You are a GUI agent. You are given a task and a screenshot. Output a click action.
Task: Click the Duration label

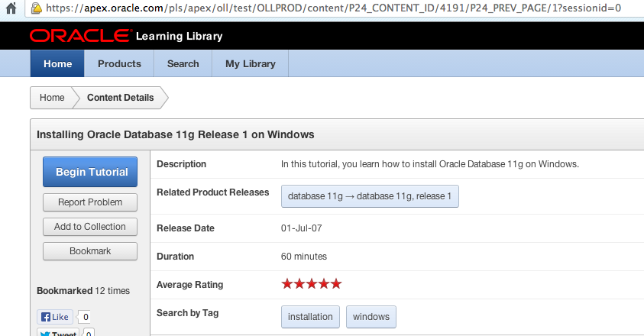(x=175, y=257)
